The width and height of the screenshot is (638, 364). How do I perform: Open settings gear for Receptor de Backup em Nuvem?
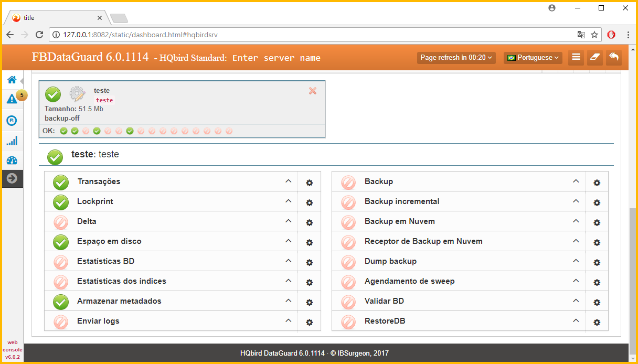click(x=597, y=242)
